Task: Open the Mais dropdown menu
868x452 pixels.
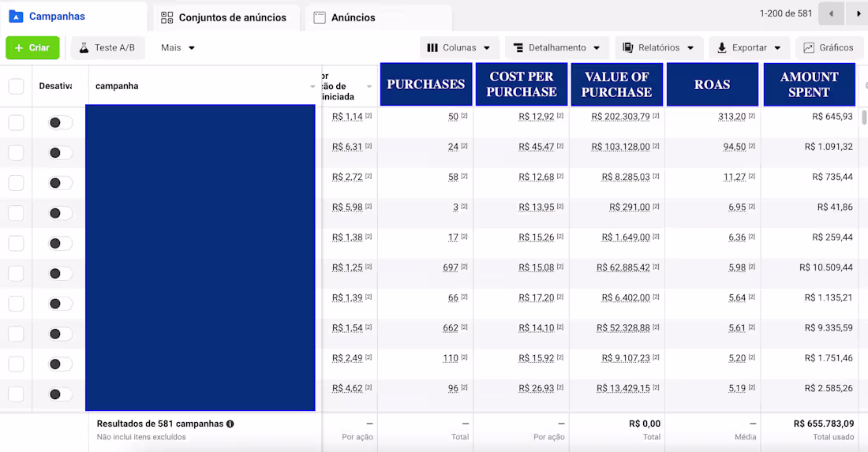Action: point(178,47)
